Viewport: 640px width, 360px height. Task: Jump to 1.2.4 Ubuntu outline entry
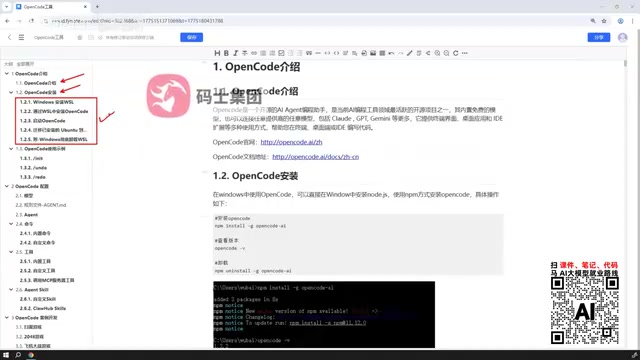(x=53, y=130)
